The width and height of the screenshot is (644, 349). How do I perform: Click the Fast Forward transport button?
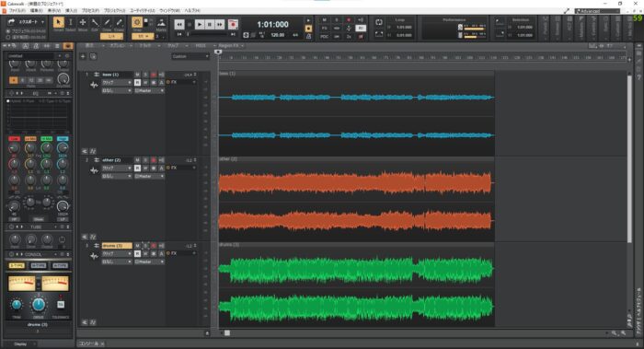(x=220, y=25)
